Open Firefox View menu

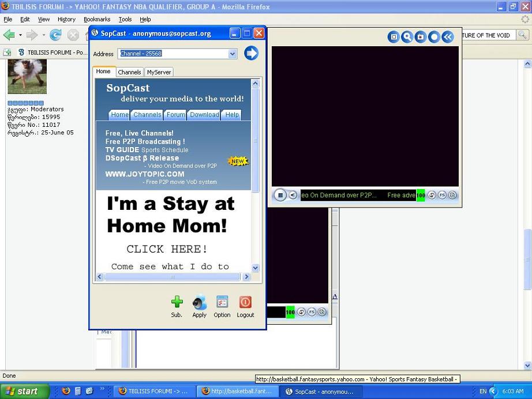click(44, 20)
